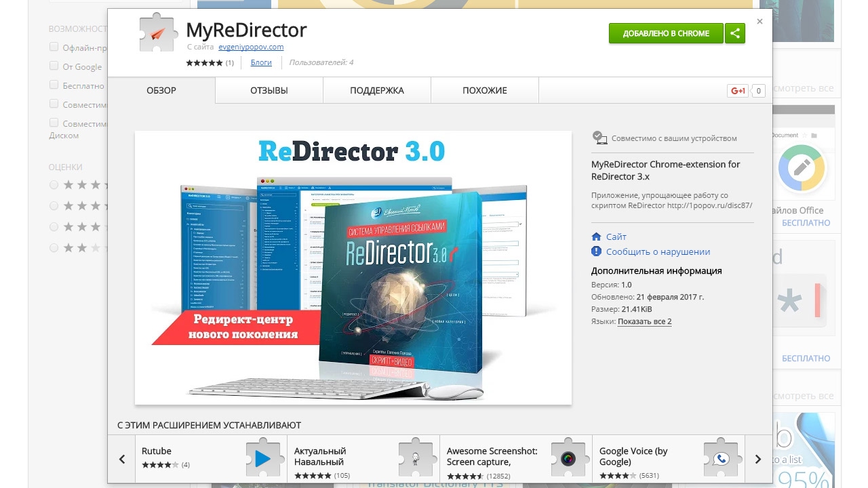Click the Версия: 1.0 text
868x488 pixels.
[x=611, y=285]
